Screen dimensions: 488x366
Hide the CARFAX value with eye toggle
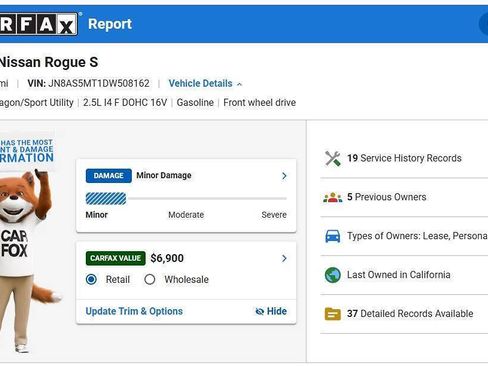click(271, 311)
